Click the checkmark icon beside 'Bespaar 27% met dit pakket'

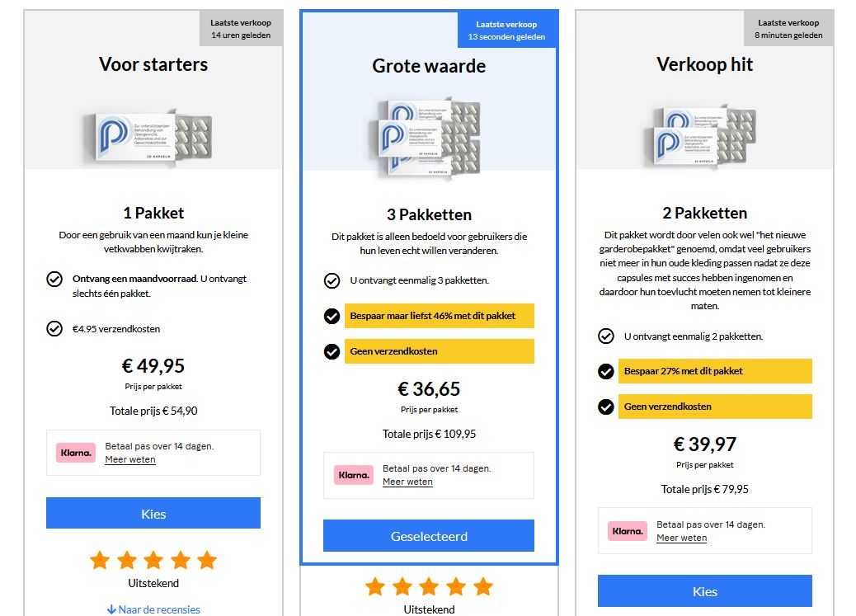pyautogui.click(x=606, y=371)
